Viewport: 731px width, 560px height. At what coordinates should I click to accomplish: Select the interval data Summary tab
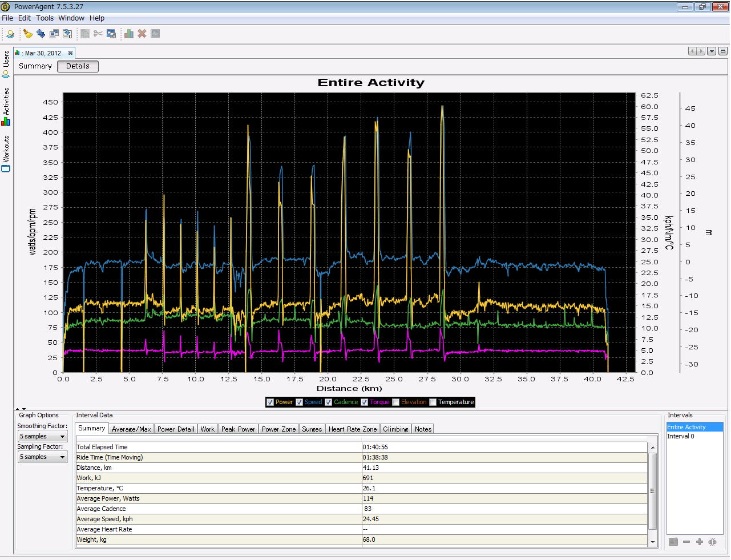point(92,428)
